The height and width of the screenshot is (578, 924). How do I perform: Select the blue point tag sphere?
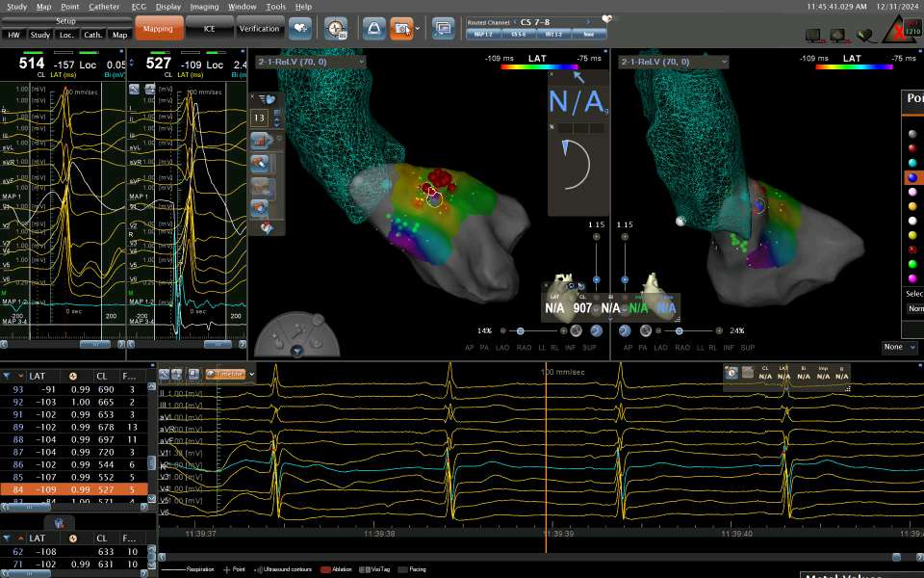[912, 177]
